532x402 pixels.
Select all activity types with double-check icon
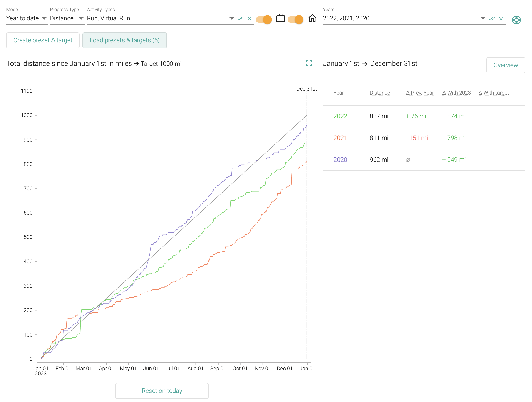240,19
